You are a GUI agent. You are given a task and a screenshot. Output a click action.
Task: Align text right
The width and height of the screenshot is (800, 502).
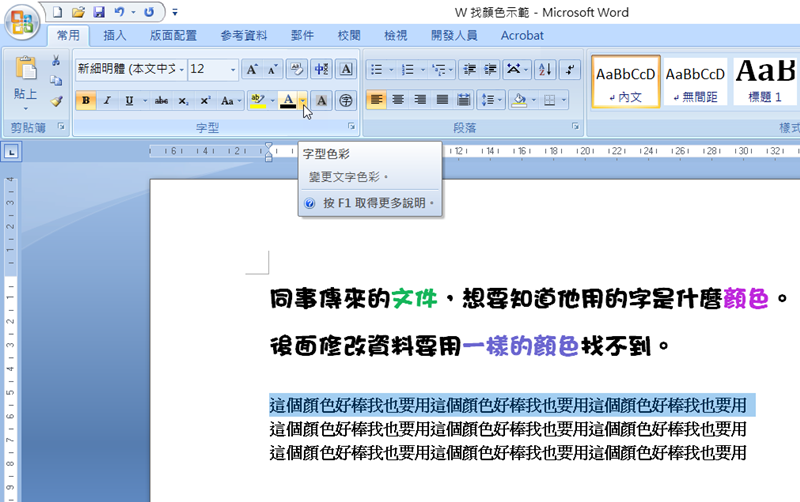pyautogui.click(x=420, y=100)
